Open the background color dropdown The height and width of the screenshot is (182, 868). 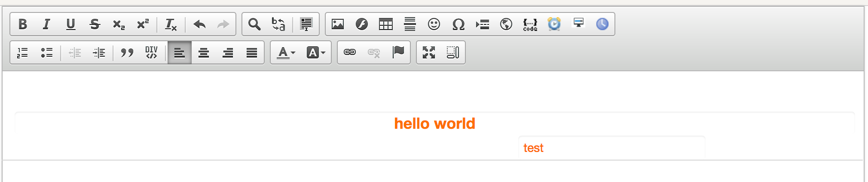315,53
